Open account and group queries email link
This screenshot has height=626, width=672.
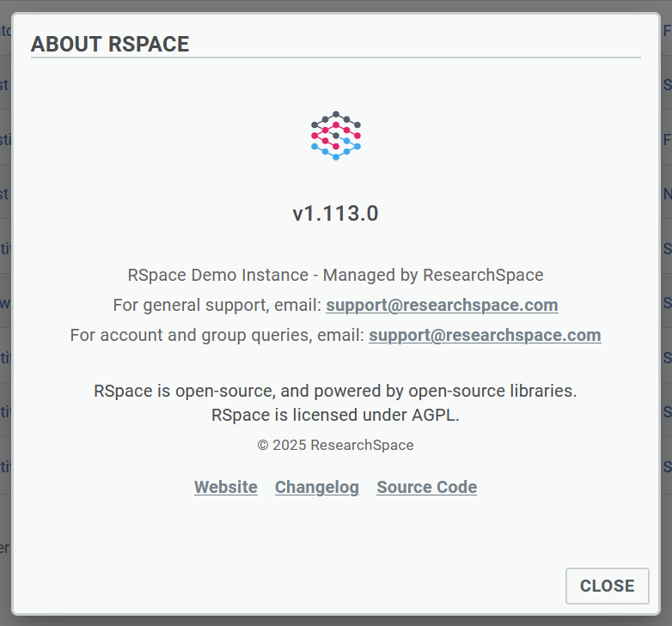point(485,335)
